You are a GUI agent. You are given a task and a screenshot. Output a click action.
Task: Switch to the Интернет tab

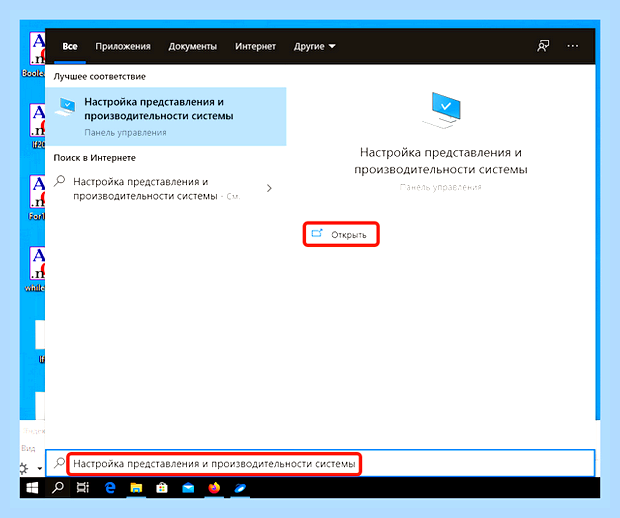(x=255, y=47)
